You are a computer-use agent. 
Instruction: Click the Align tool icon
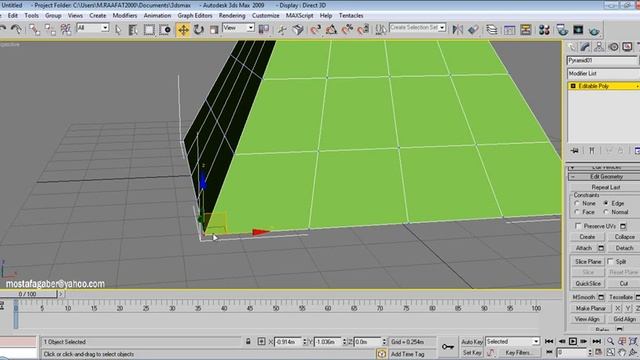click(473, 30)
